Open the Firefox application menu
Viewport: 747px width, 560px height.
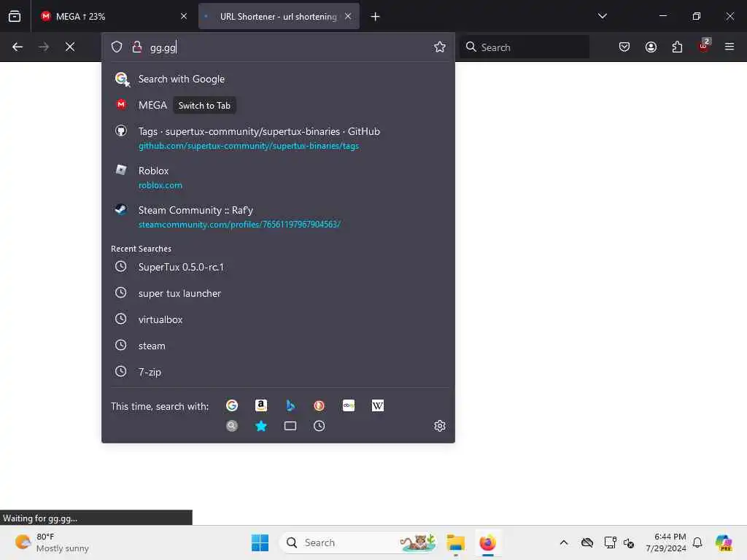(729, 47)
